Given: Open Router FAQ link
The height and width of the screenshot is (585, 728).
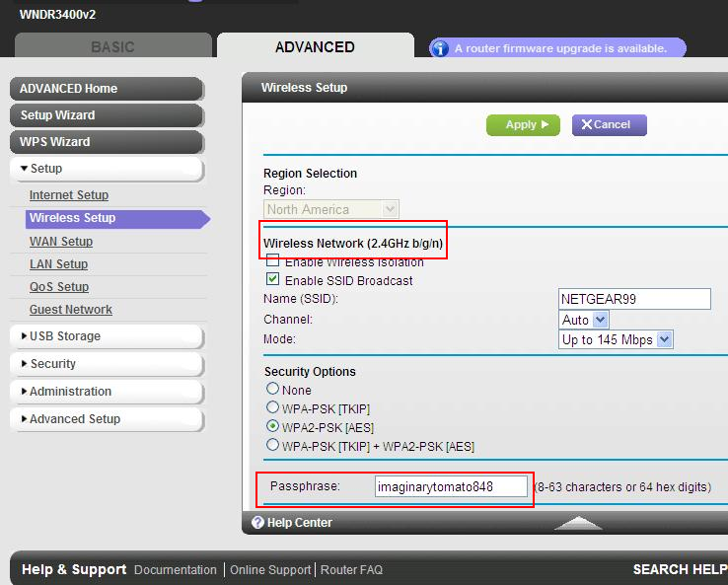Looking at the screenshot, I should coord(351,569).
